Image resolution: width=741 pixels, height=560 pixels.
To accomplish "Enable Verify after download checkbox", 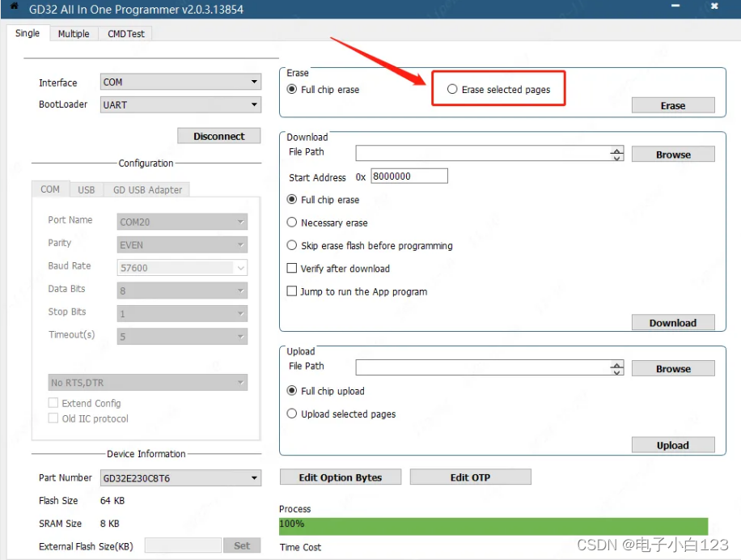I will pos(292,268).
